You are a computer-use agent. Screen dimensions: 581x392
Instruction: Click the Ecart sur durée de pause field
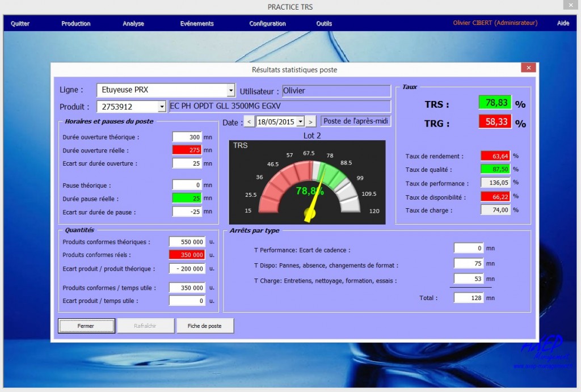pyautogui.click(x=187, y=212)
